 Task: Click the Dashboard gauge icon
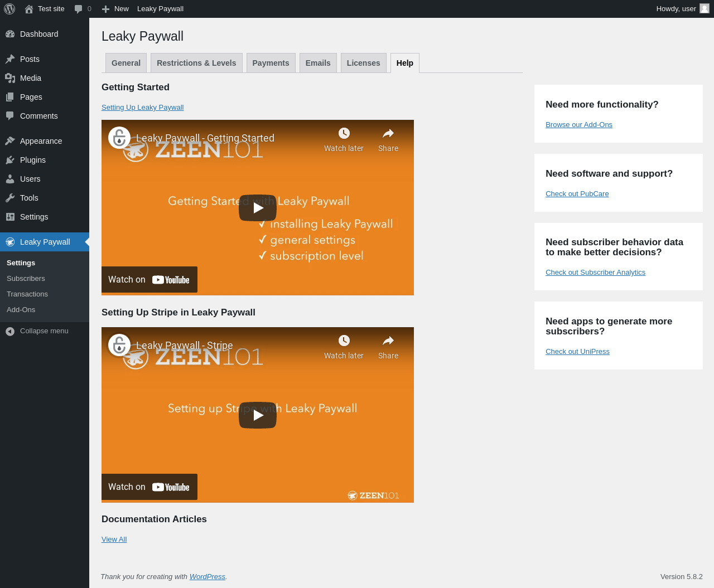click(x=10, y=34)
